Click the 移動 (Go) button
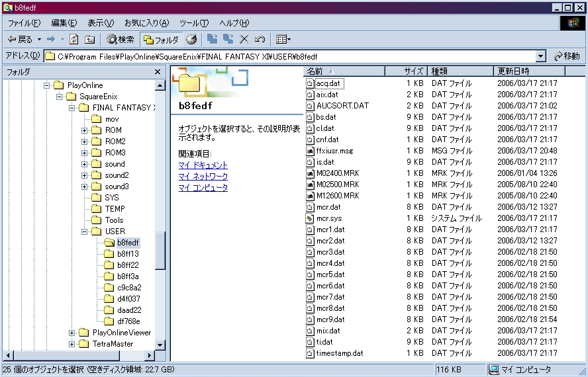Image resolution: width=588 pixels, height=377 pixels. 567,56
